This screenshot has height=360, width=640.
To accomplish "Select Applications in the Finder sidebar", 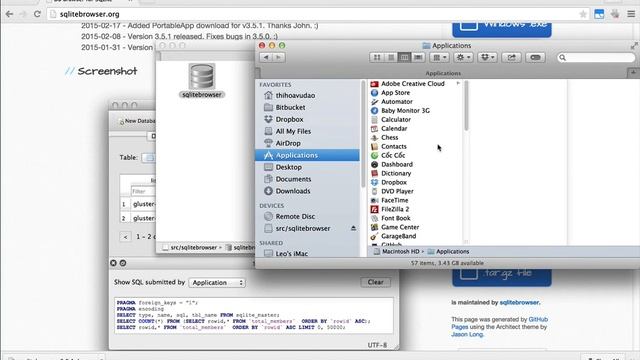I will 307,155.
